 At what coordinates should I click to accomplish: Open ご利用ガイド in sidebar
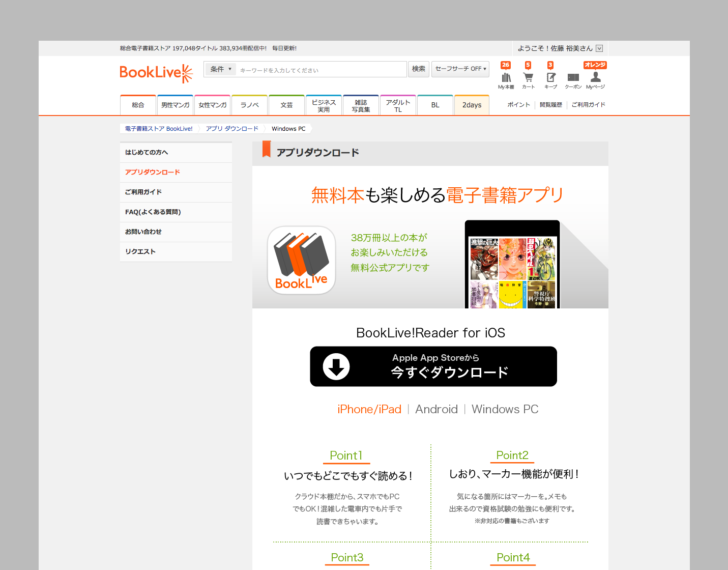point(176,192)
